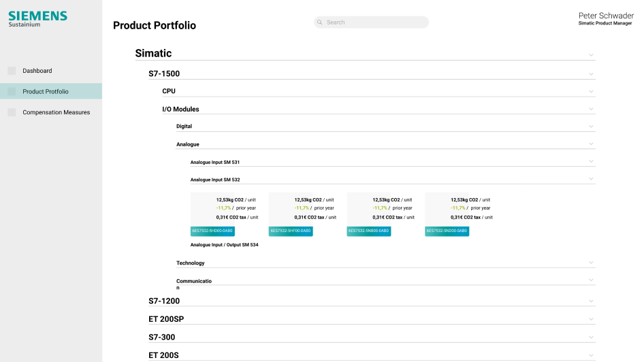The width and height of the screenshot is (644, 362).
Task: Collapse the I/O Modules chevron
Action: click(x=591, y=109)
